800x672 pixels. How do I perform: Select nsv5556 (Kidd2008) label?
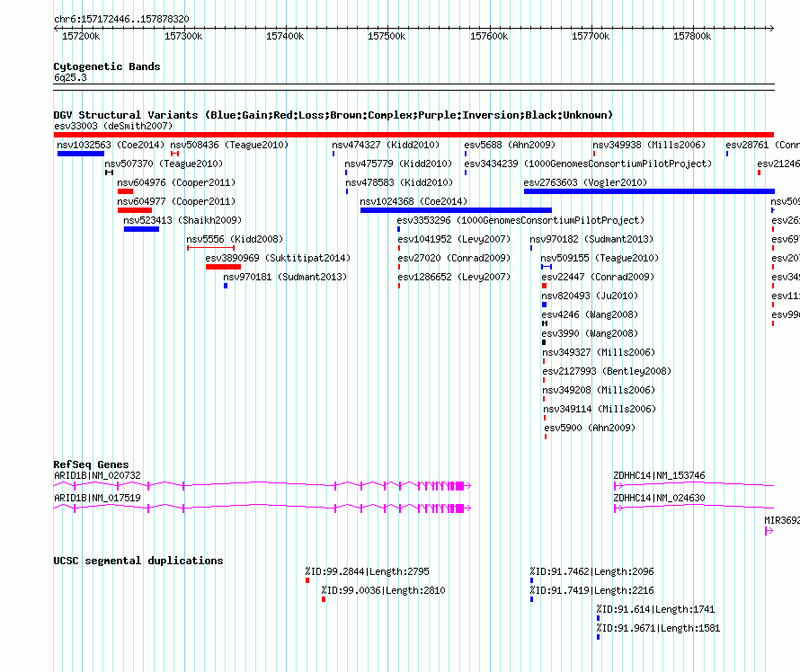[235, 239]
